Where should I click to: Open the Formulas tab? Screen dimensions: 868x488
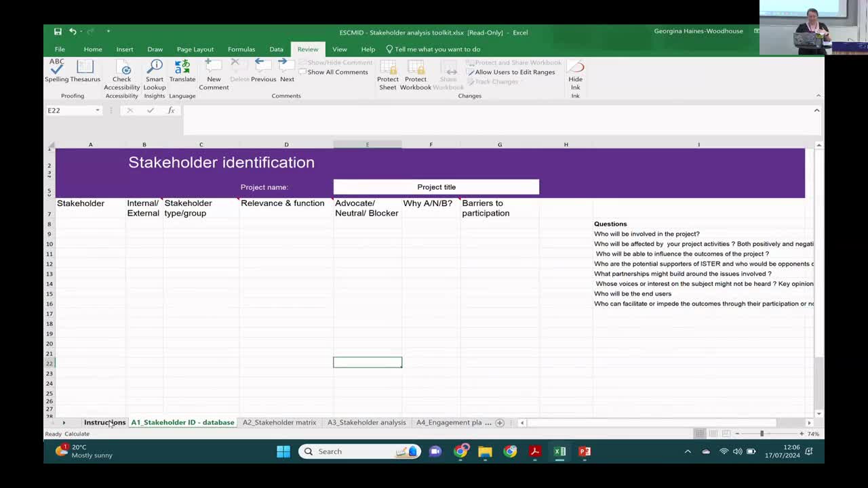point(241,49)
